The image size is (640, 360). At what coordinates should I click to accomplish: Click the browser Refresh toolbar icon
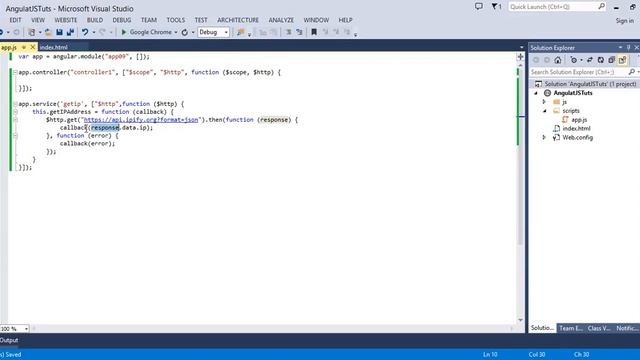pyautogui.click(x=185, y=32)
